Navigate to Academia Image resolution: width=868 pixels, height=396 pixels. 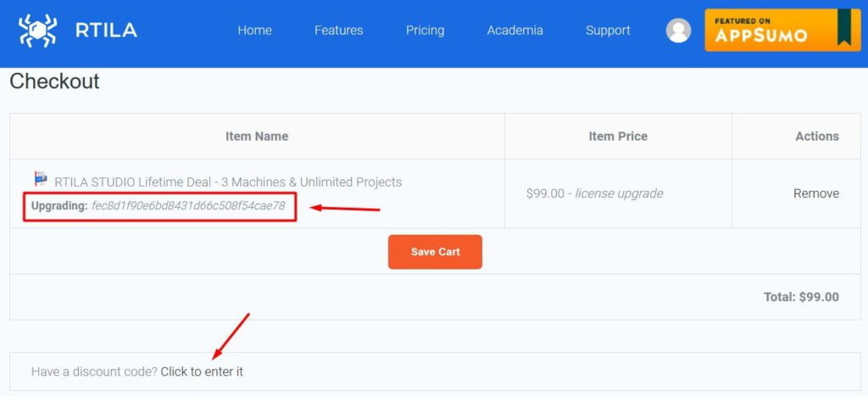(515, 31)
